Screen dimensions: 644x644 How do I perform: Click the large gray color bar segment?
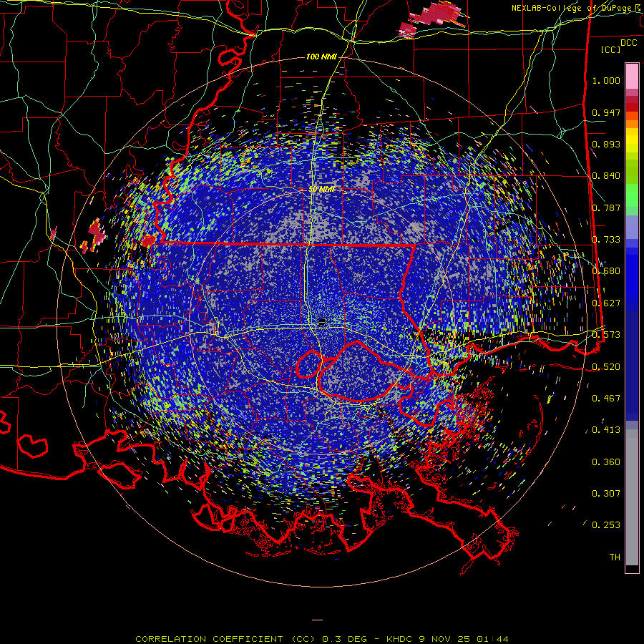632,497
